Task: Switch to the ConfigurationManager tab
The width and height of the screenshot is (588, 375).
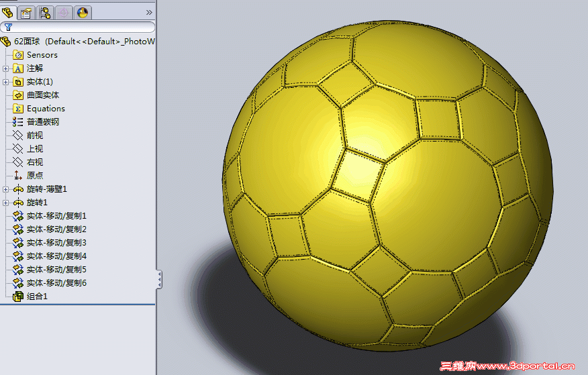Action: coord(45,13)
